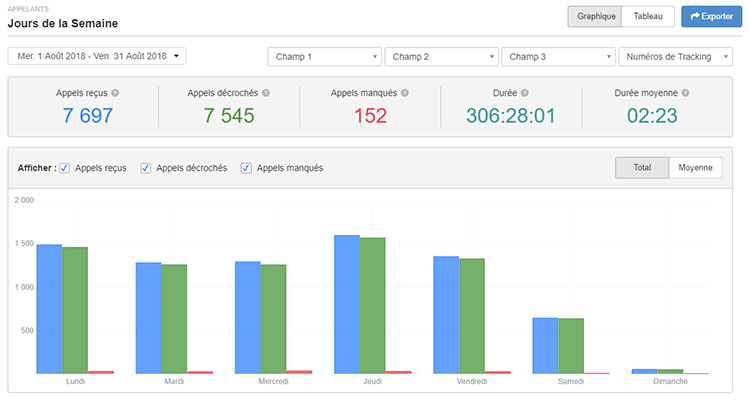Open Numéros de Tracking dropdown
The height and width of the screenshot is (405, 750).
(675, 57)
